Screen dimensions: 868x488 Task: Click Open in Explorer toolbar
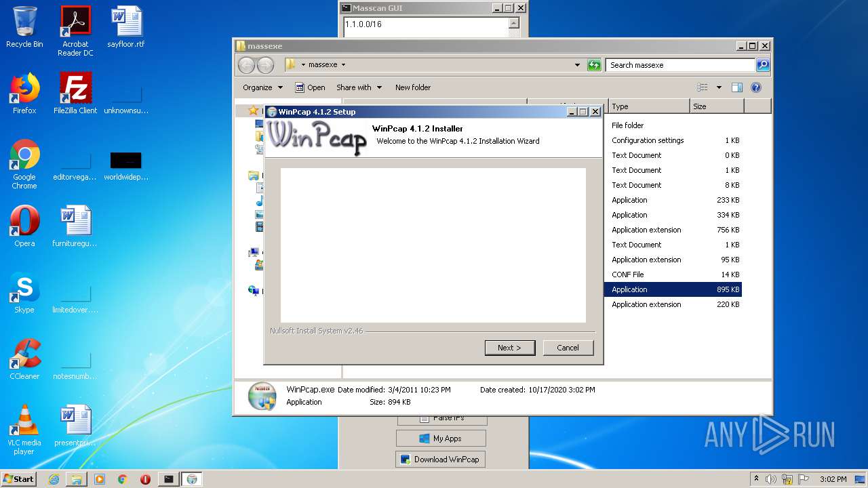point(310,87)
